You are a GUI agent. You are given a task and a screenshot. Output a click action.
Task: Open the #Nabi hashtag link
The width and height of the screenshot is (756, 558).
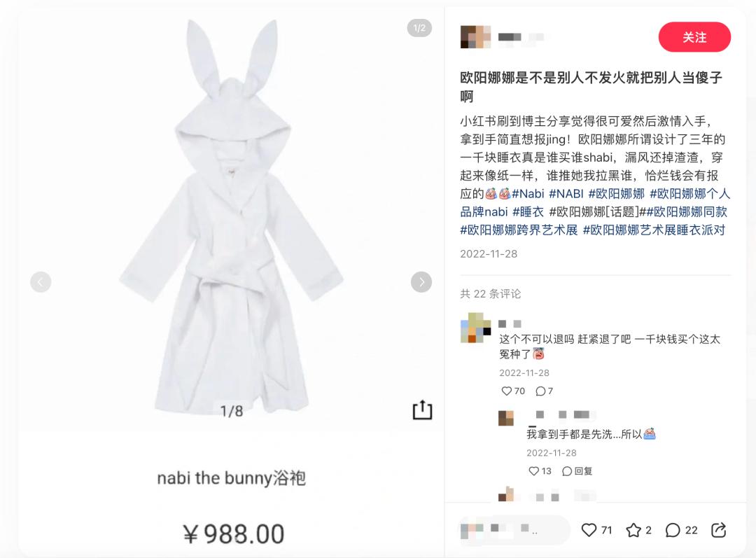(528, 193)
